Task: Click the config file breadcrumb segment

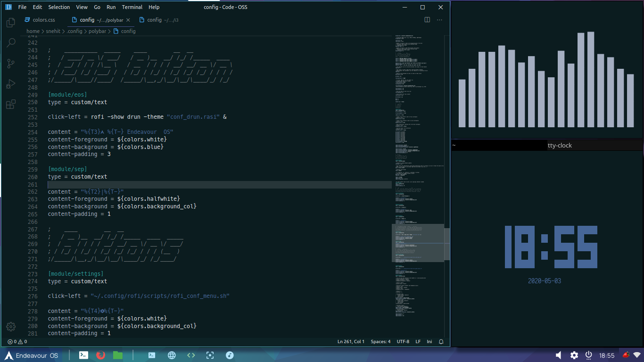Action: [124, 31]
